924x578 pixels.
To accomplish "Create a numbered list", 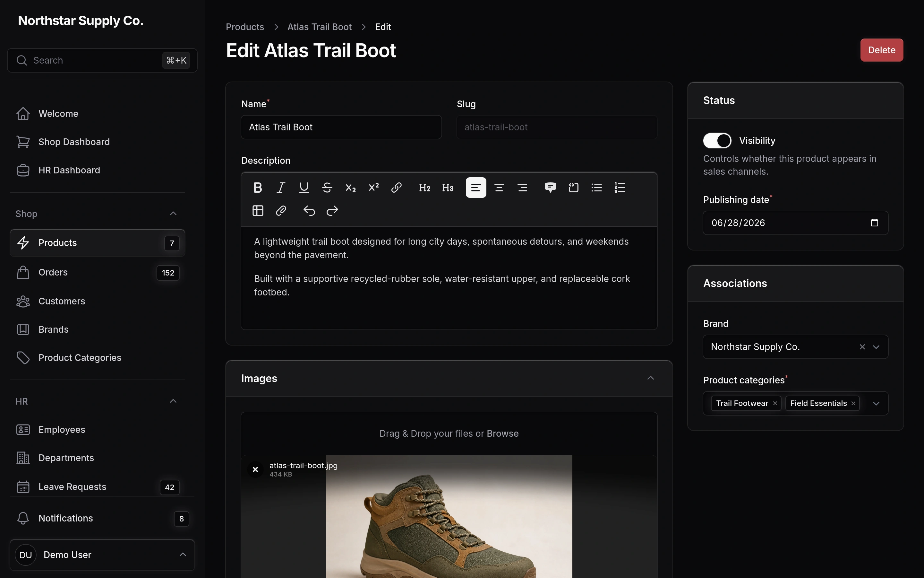I will point(620,187).
